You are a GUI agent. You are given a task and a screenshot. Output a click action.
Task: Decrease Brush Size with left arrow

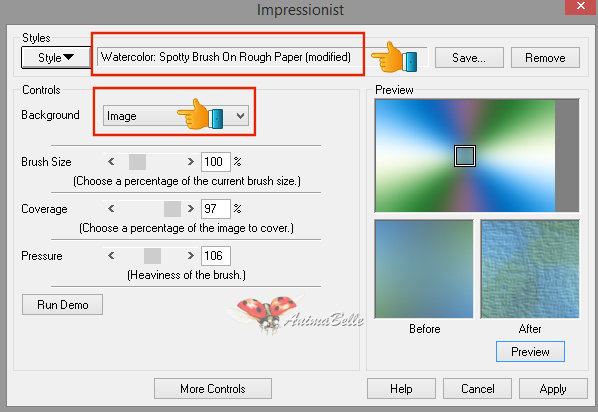(x=111, y=162)
